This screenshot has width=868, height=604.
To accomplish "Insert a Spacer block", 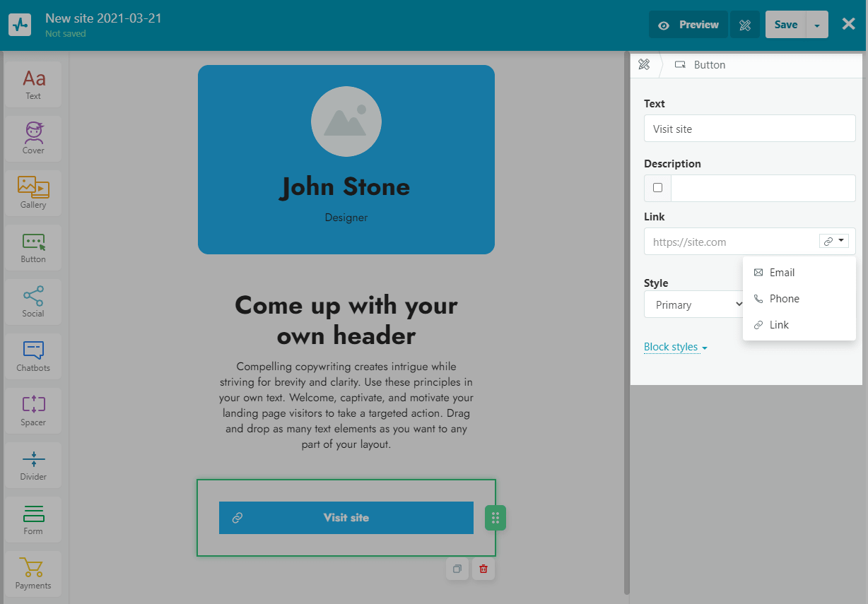I will pyautogui.click(x=33, y=410).
